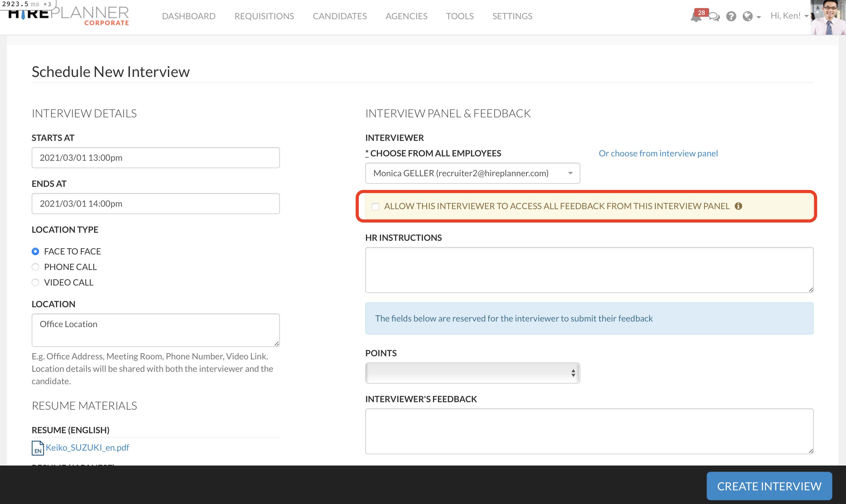Open the Candidates menu item
This screenshot has width=846, height=504.
click(x=339, y=16)
